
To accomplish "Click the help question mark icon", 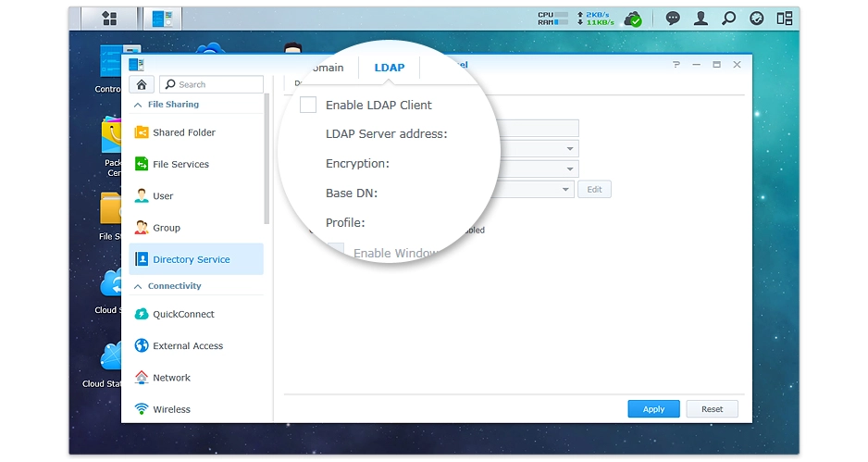I will [x=676, y=65].
